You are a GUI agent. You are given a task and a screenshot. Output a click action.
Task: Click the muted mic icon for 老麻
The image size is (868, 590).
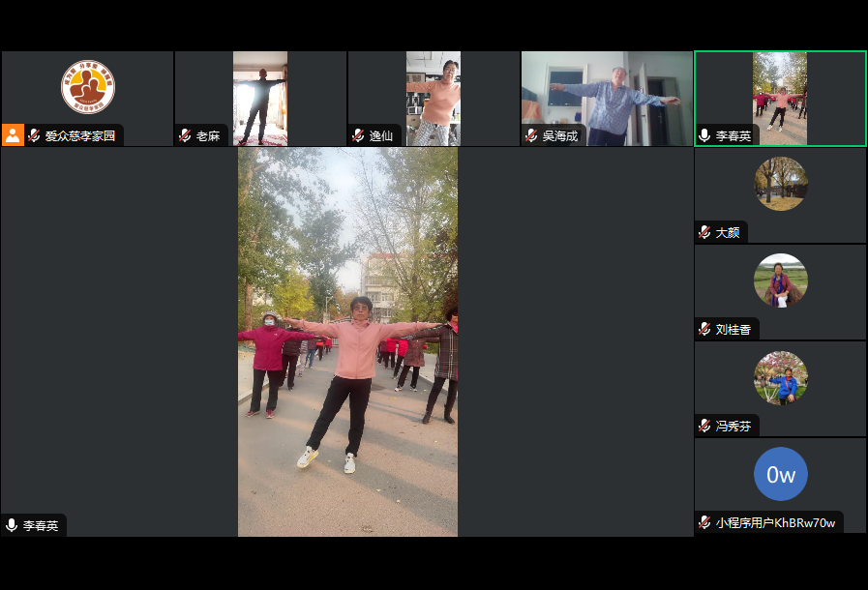tap(185, 136)
